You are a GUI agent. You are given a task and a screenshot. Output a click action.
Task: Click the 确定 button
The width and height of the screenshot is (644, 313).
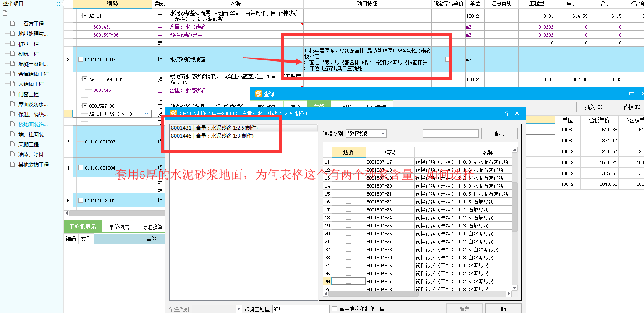click(x=464, y=309)
